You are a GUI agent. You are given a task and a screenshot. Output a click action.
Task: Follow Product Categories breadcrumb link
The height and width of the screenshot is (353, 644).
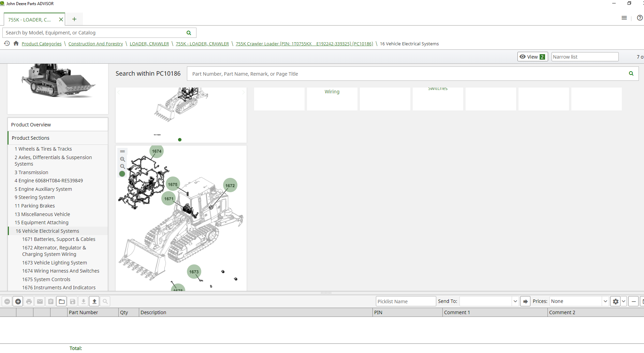pos(42,44)
